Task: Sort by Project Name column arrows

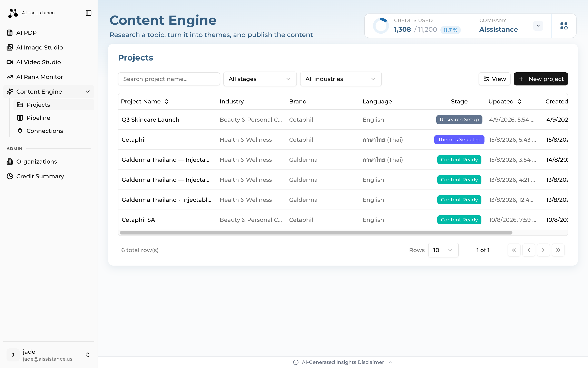Action: (166, 101)
